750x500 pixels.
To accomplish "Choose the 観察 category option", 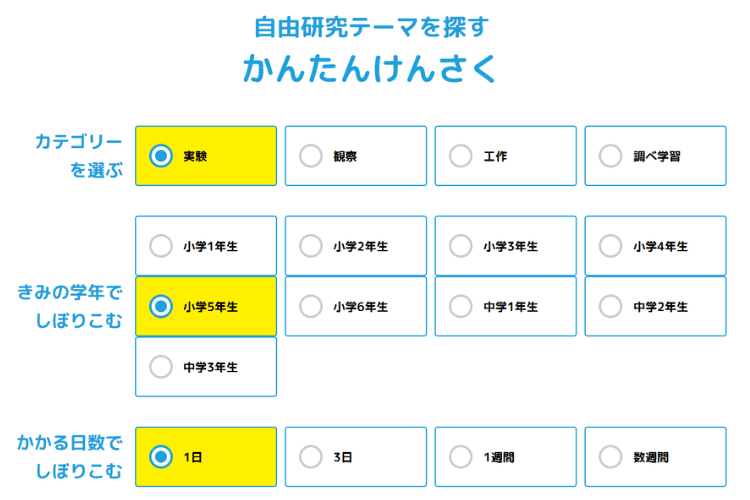I will 311,156.
